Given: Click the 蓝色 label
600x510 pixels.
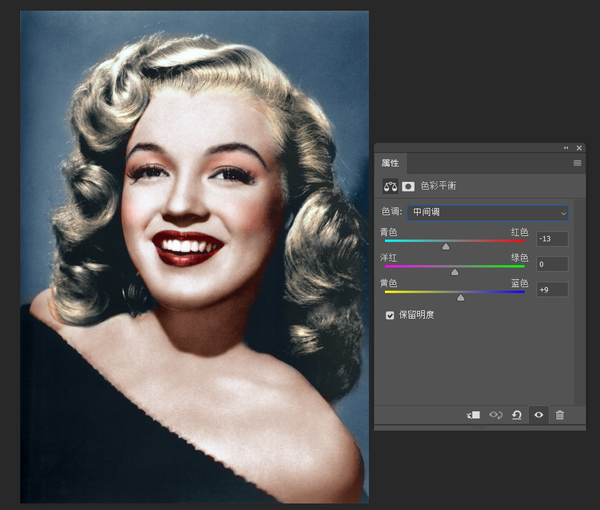Looking at the screenshot, I should pyautogui.click(x=520, y=283).
